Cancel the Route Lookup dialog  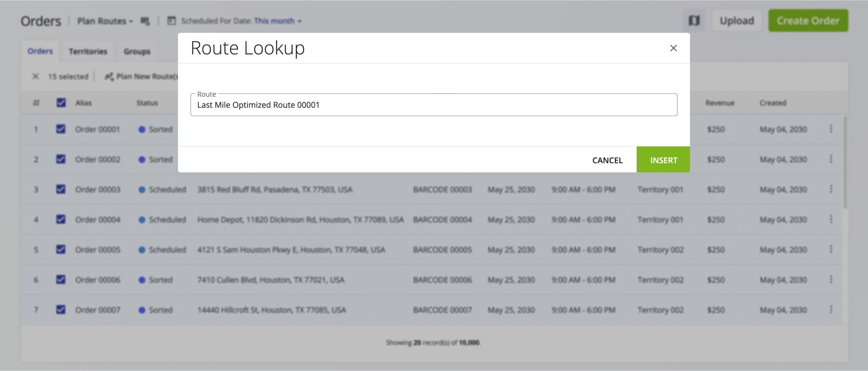[607, 160]
